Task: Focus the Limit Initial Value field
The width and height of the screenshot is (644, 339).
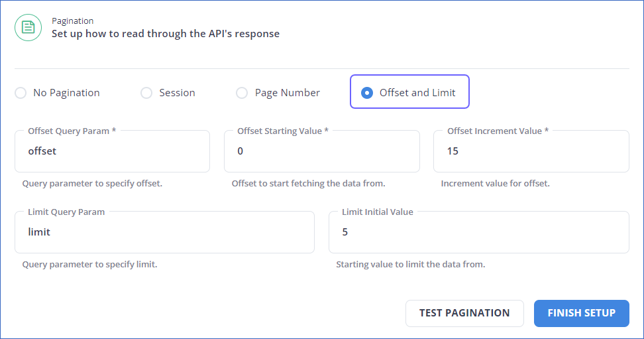Action: coord(479,232)
